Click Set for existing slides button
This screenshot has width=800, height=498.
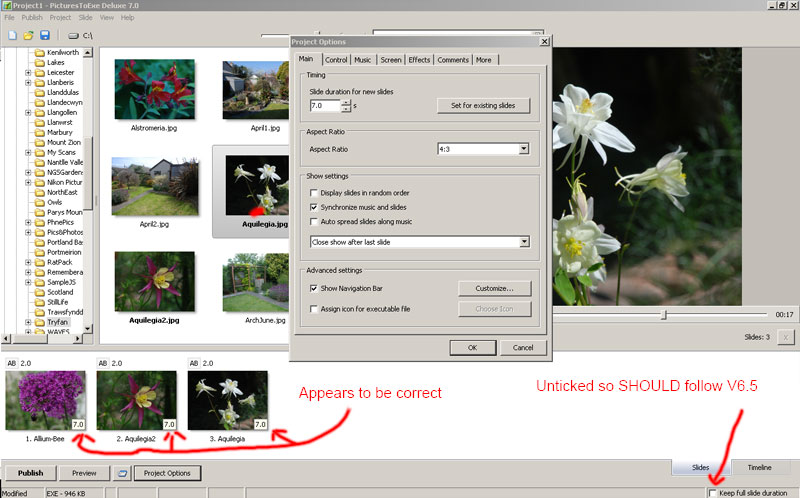pyautogui.click(x=483, y=106)
